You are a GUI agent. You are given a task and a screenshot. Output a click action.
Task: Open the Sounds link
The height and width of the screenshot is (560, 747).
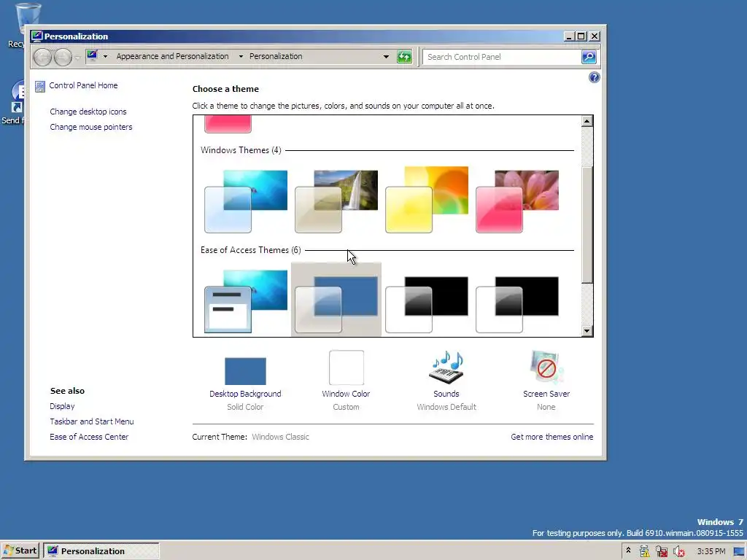point(446,394)
